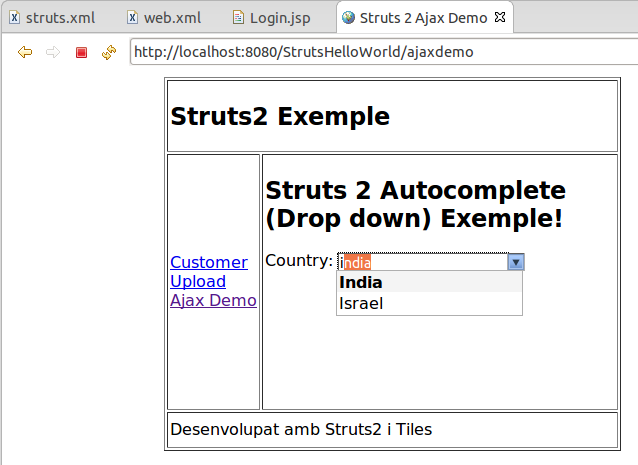Click the forward navigation arrow

(53, 52)
